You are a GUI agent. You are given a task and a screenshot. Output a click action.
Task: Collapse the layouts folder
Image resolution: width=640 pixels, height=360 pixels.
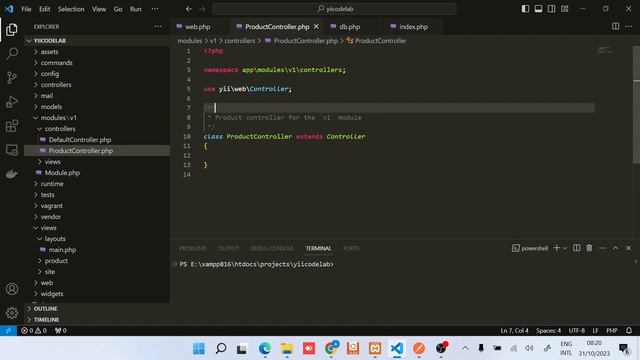coord(97,239)
